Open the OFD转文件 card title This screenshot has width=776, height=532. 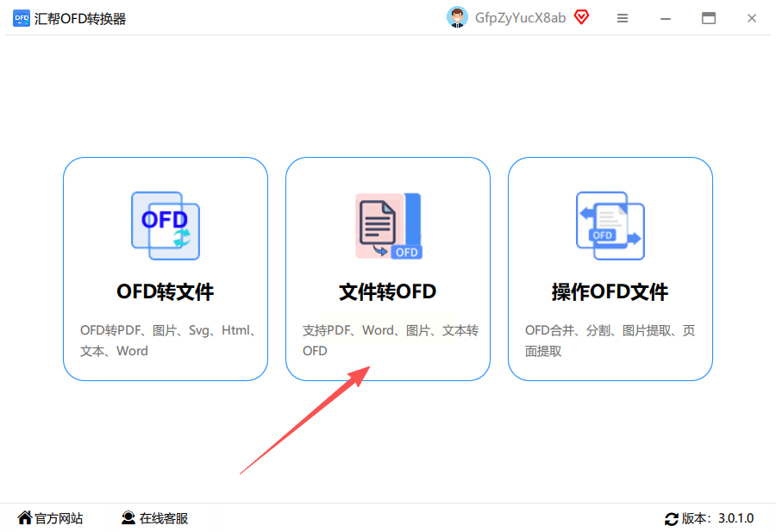[166, 291]
